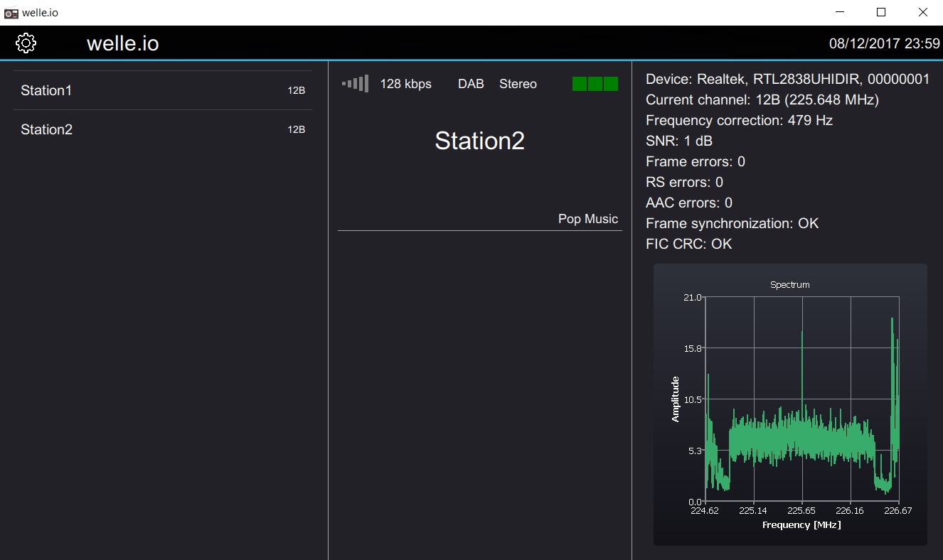Click the large Station2 title
943x560 pixels.
click(480, 141)
